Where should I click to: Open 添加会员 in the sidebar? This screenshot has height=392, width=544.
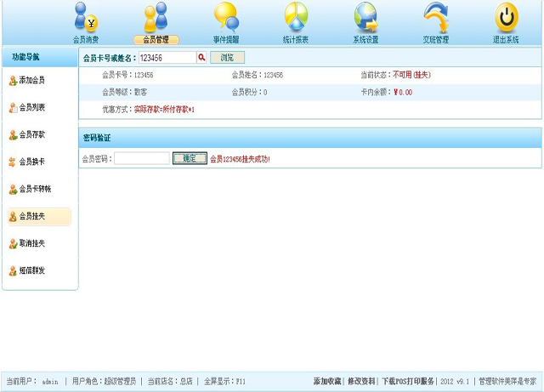tap(32, 81)
